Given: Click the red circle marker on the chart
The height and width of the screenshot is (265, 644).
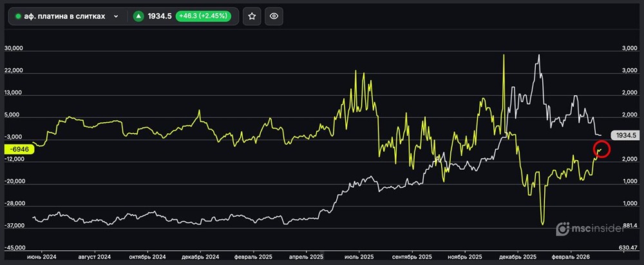Looking at the screenshot, I should (x=600, y=151).
